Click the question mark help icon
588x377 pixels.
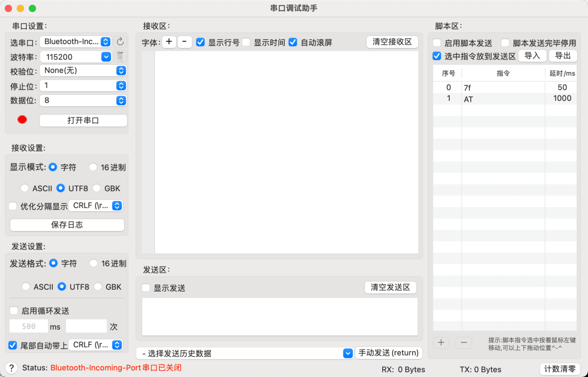point(11,368)
